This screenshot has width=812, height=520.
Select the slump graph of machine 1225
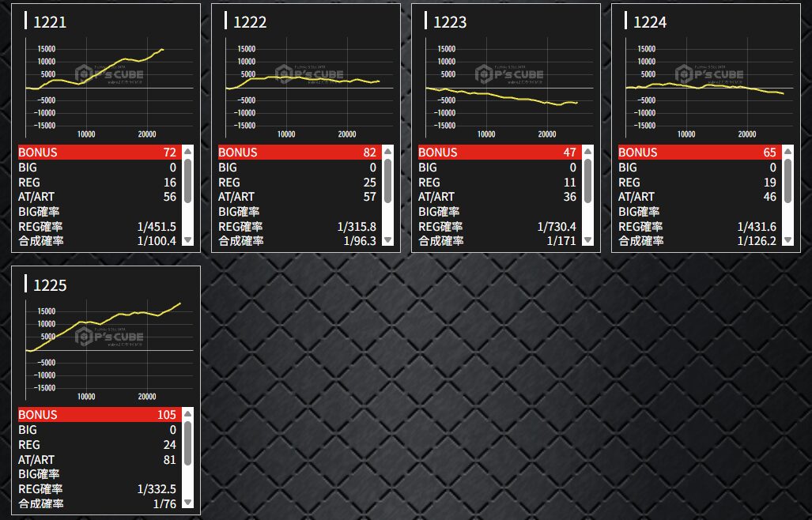pyautogui.click(x=109, y=350)
